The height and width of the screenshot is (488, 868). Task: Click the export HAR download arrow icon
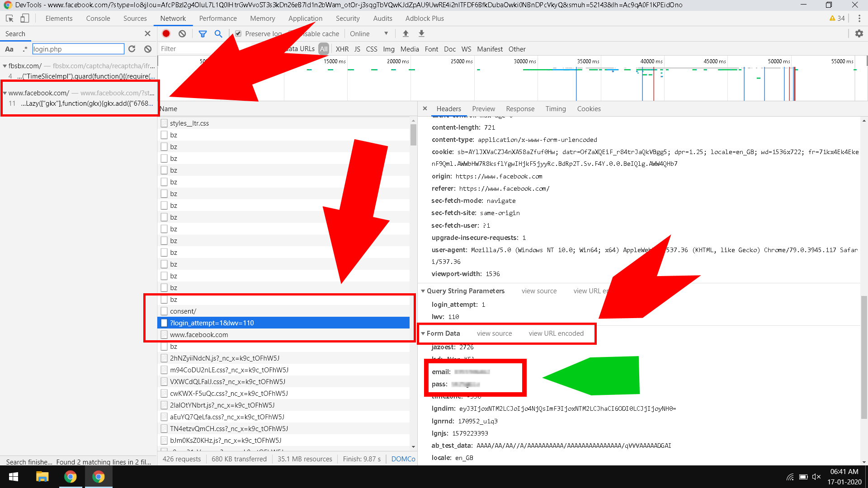tap(421, 33)
